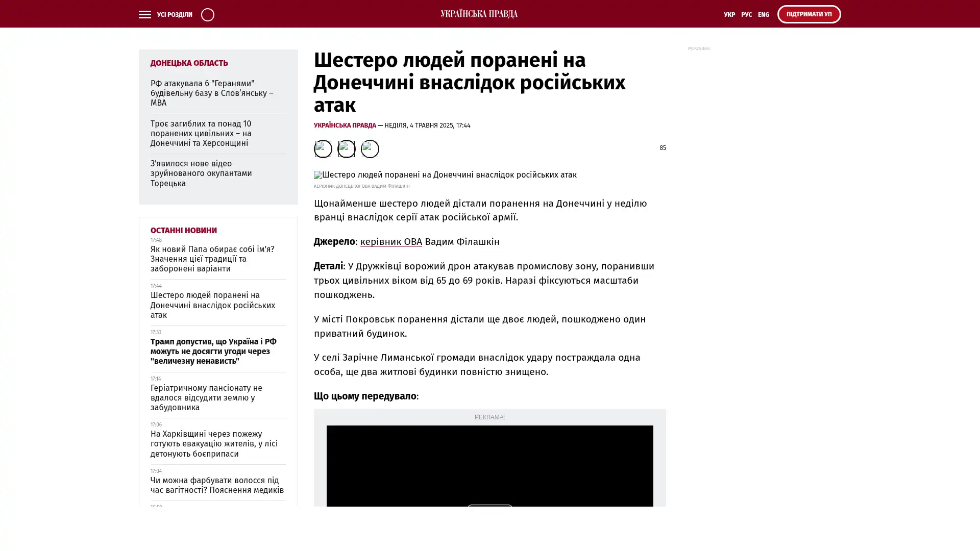Expand the Усі розділи sections menu
Screen dimensions: 980x551
click(x=174, y=15)
